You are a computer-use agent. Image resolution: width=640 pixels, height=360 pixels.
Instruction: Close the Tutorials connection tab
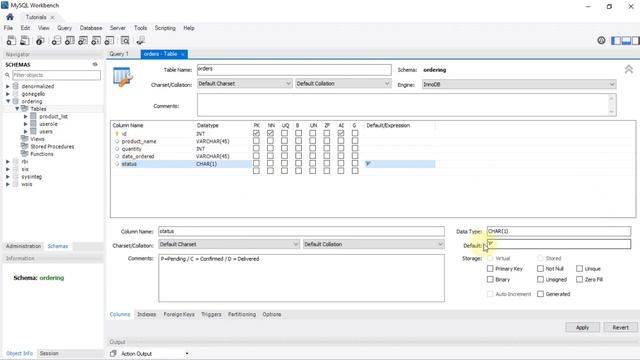[x=52, y=18]
